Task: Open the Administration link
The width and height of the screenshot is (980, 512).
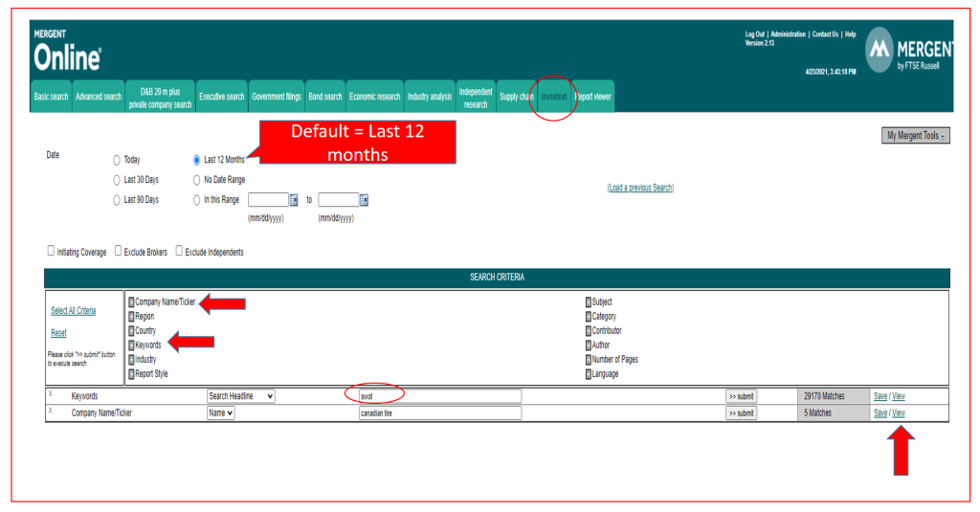Action: click(x=789, y=34)
